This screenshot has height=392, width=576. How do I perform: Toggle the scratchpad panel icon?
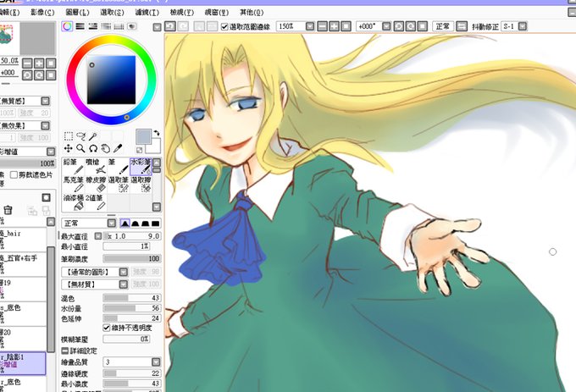point(131,26)
